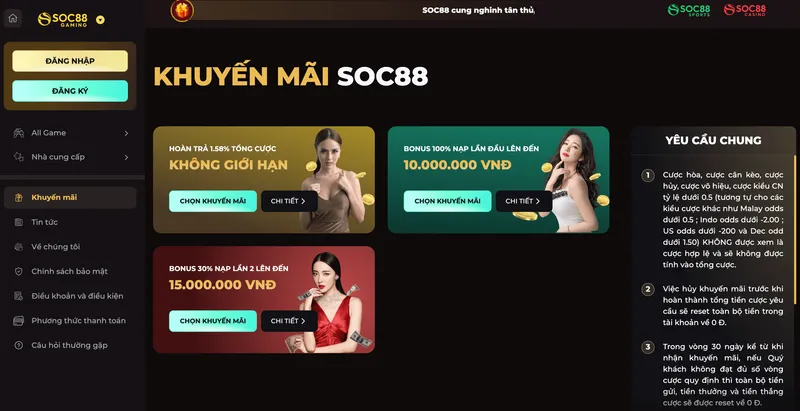800x411 pixels.
Task: Click the Chính sách bảo mật shield icon
Action: pyautogui.click(x=19, y=271)
